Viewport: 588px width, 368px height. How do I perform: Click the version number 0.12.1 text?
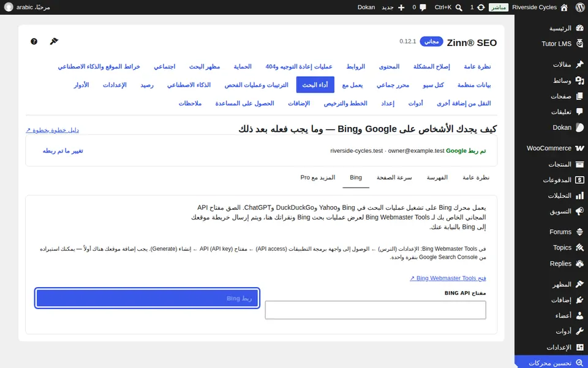(408, 41)
